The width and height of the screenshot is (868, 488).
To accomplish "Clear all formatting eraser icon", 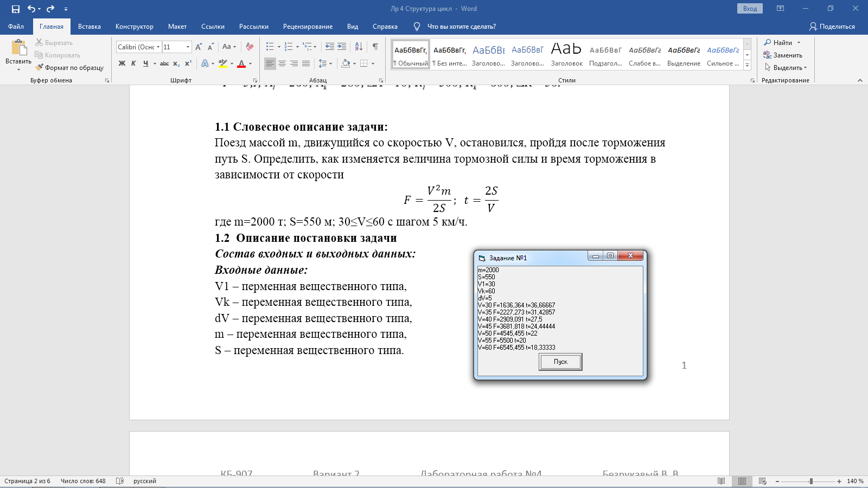I will click(x=250, y=47).
